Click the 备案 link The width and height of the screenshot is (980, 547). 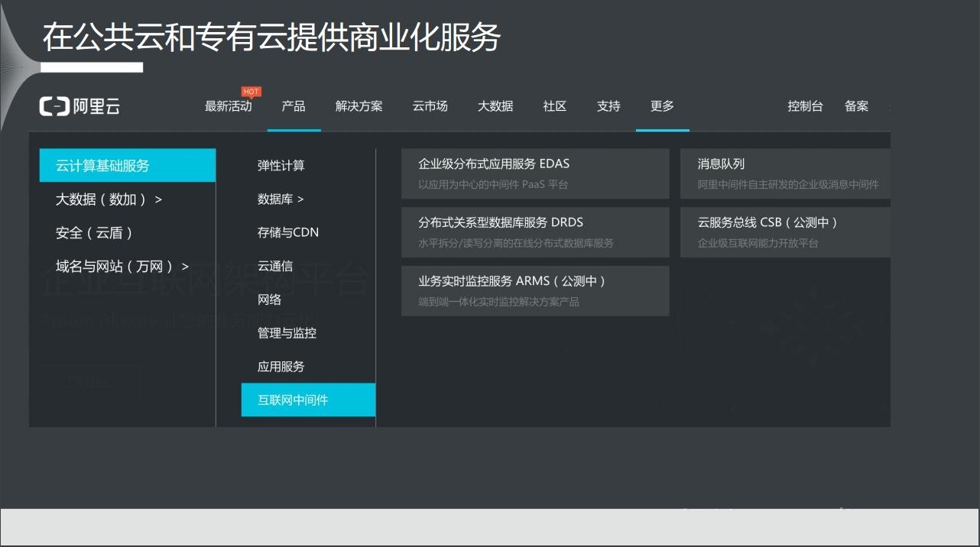click(856, 106)
